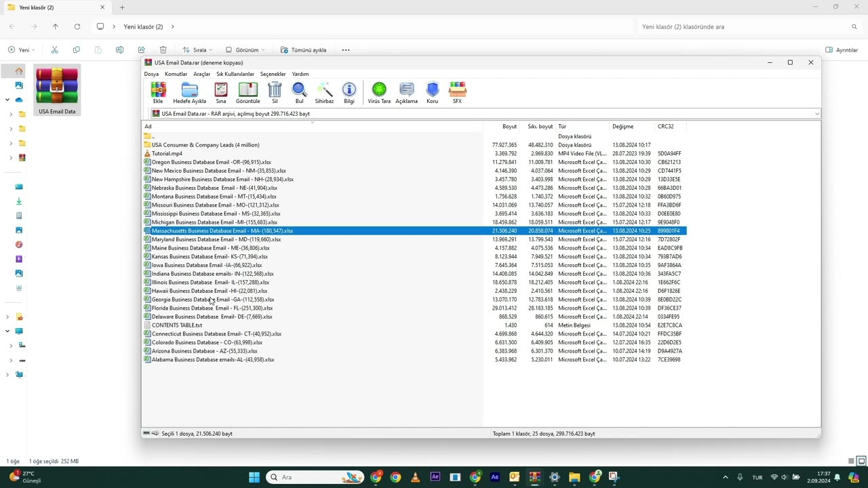Open the Araçlar menu
Screen dimensions: 868x488
tap(201, 74)
